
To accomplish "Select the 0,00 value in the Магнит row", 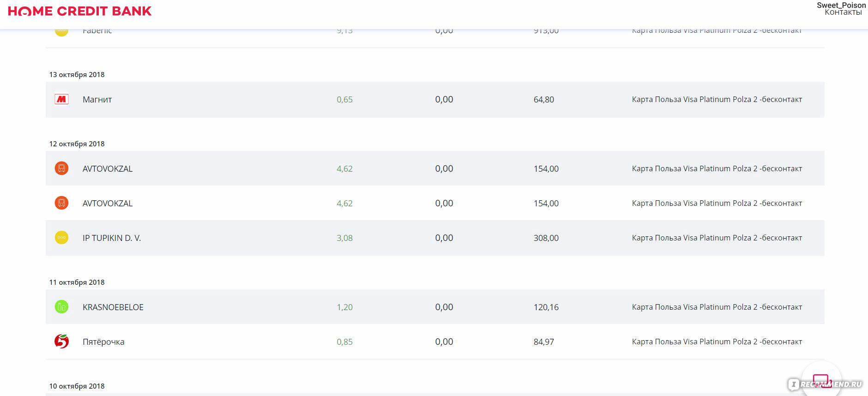I will [x=444, y=100].
